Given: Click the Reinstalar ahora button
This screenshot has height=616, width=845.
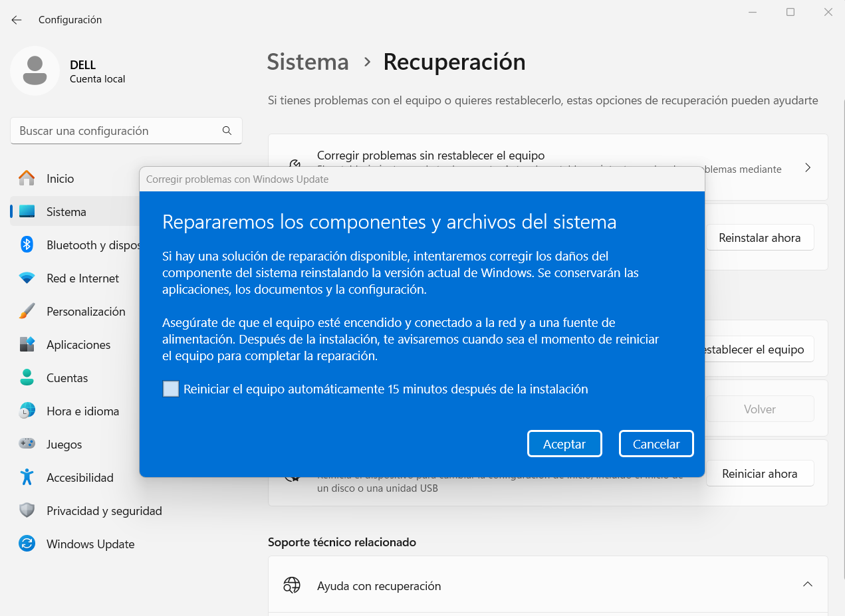Looking at the screenshot, I should [760, 237].
